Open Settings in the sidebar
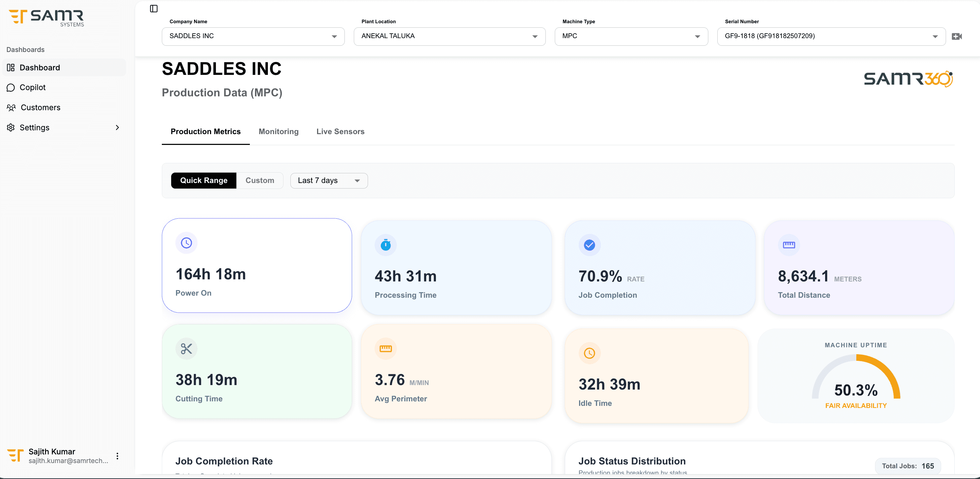 64,128
